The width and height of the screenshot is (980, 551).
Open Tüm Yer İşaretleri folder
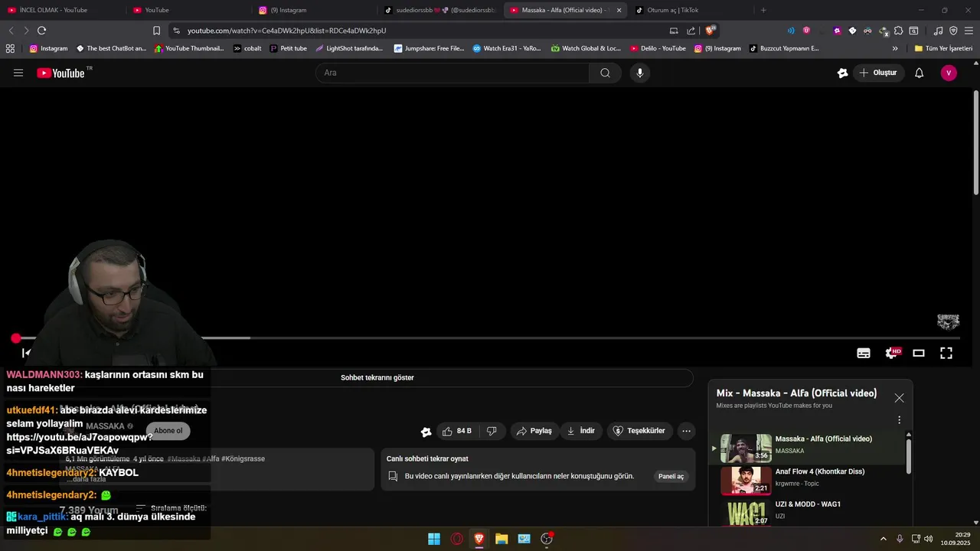[943, 48]
